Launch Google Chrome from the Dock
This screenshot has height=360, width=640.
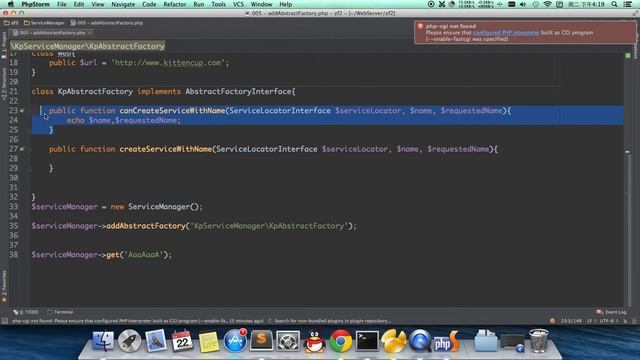tap(340, 341)
